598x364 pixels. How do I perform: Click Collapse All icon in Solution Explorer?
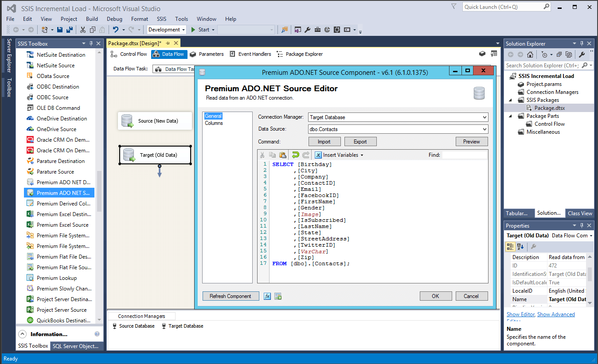(x=559, y=54)
